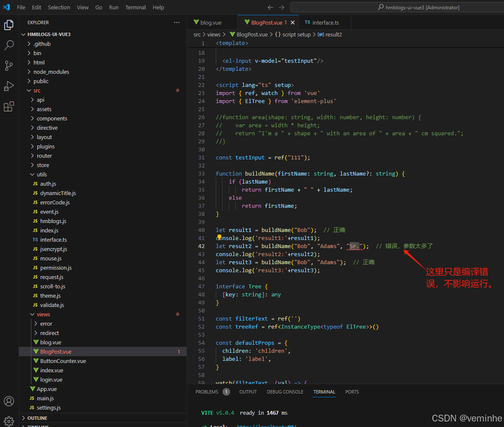Open the Terminal menu
Viewport: 504px width, 427px height.
point(135,7)
